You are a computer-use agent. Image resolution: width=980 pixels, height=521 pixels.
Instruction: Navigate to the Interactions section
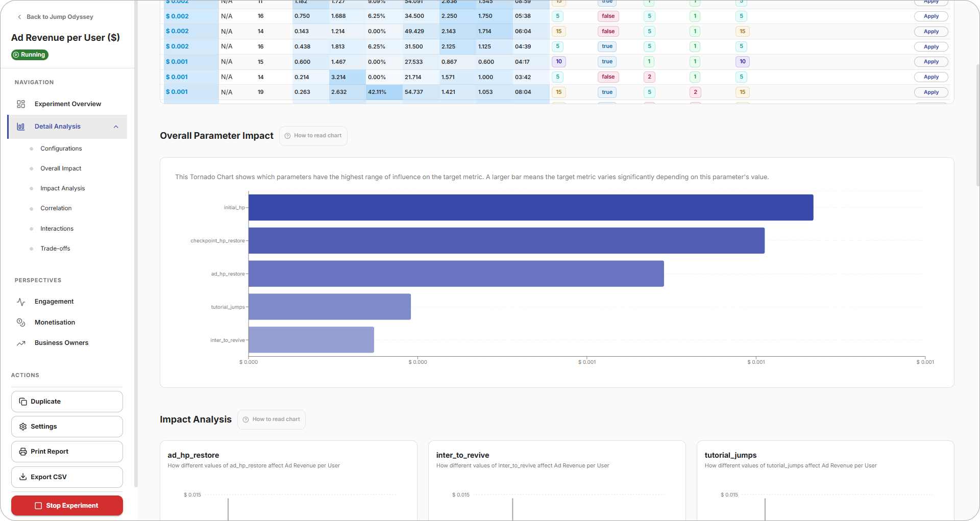(57, 229)
